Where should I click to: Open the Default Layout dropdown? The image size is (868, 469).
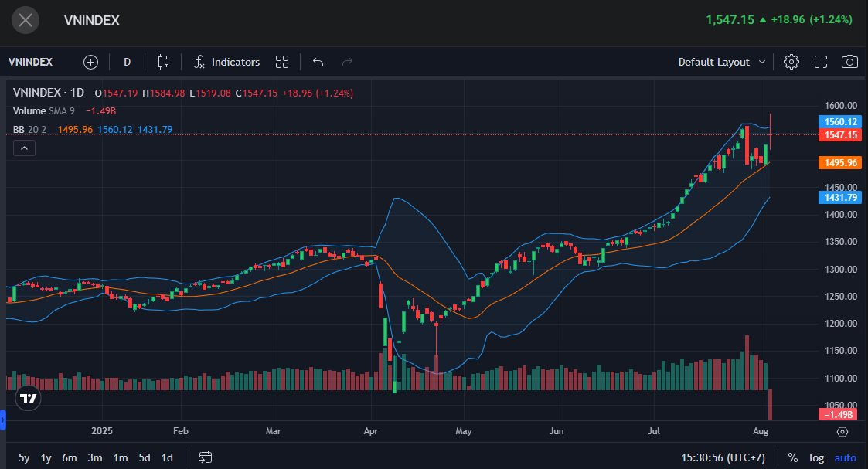click(720, 61)
